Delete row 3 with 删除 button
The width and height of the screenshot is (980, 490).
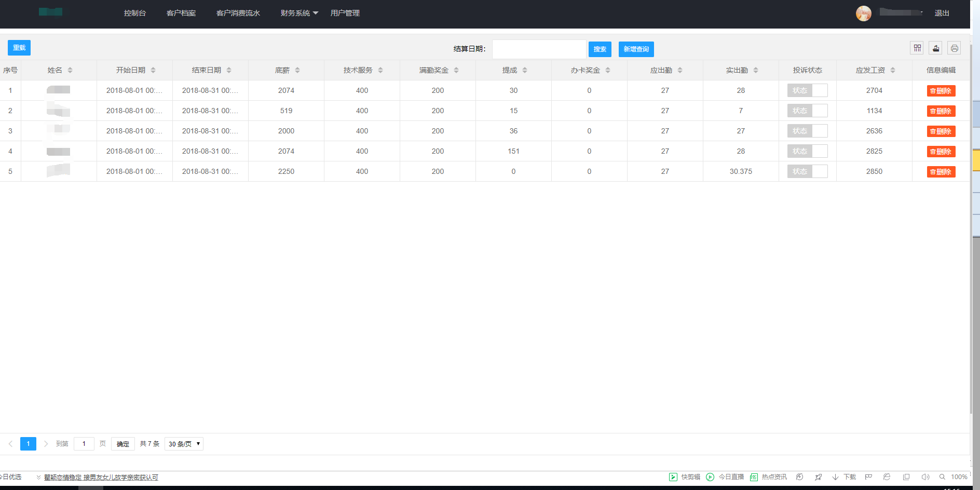(x=941, y=131)
